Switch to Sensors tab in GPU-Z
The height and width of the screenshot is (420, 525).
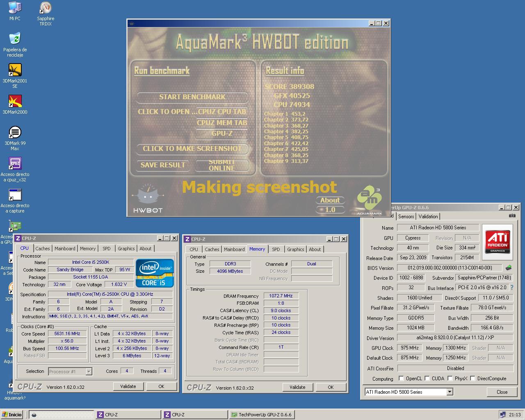click(x=406, y=217)
